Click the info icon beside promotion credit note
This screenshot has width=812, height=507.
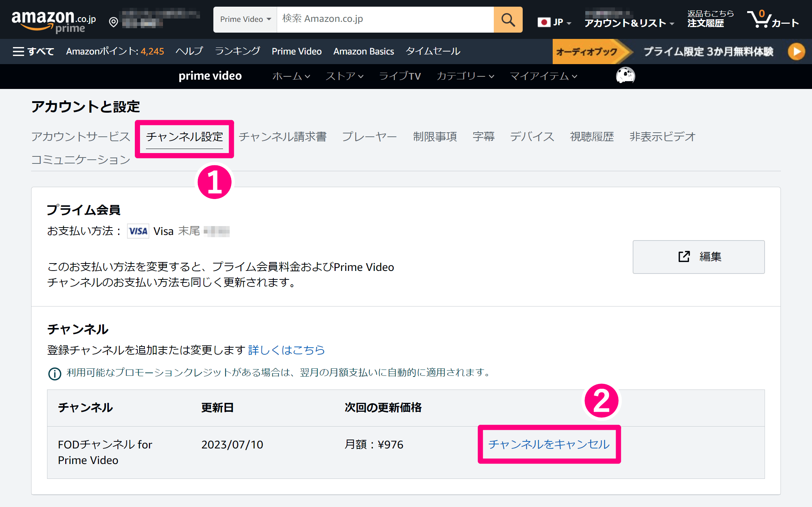pyautogui.click(x=55, y=374)
